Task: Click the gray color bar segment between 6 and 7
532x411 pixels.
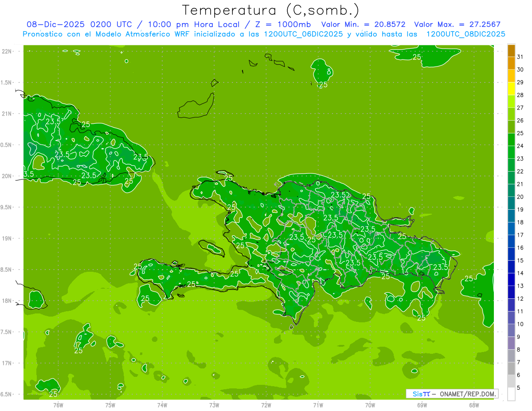Action: (x=511, y=369)
